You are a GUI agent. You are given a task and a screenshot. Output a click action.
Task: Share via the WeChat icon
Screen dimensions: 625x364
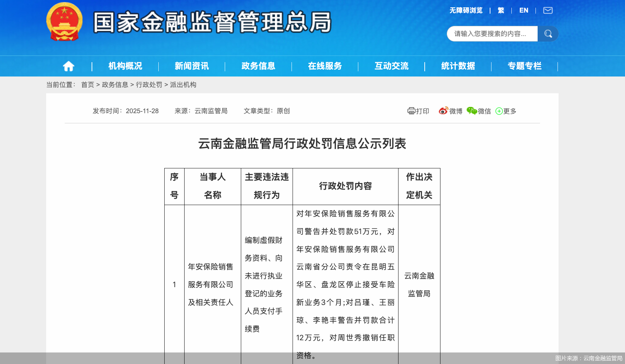[472, 111]
